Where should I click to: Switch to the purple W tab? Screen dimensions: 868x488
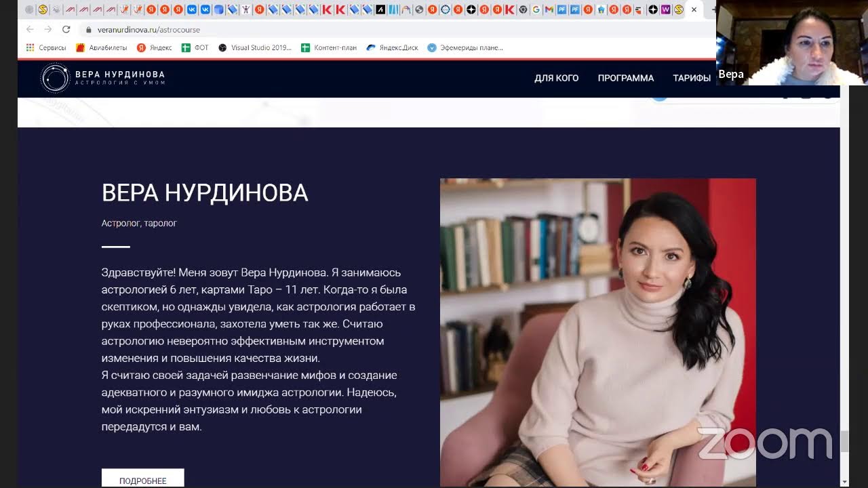pyautogui.click(x=666, y=9)
